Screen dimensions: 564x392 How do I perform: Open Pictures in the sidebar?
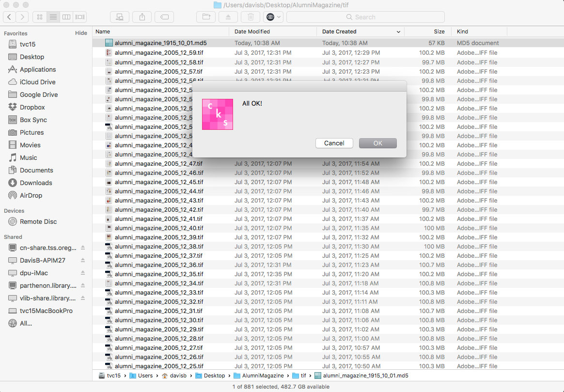[x=31, y=132]
